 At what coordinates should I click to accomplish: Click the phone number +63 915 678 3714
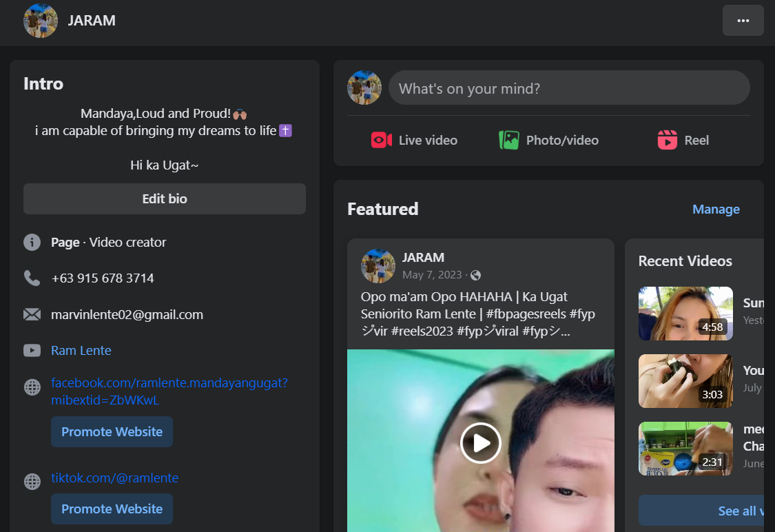point(103,278)
